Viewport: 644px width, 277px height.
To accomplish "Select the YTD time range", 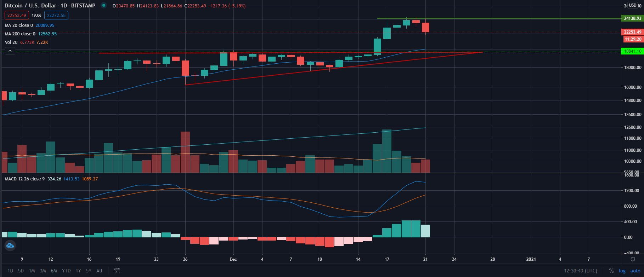I will point(66,271).
